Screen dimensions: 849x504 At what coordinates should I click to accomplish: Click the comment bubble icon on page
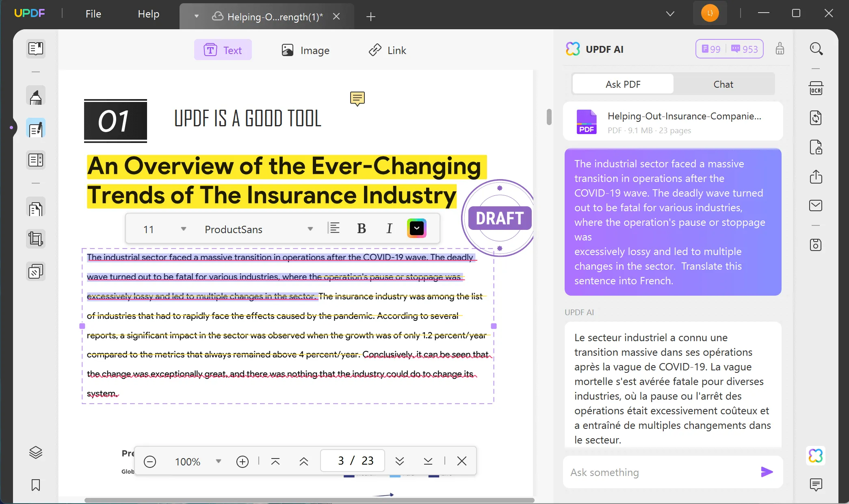tap(357, 98)
